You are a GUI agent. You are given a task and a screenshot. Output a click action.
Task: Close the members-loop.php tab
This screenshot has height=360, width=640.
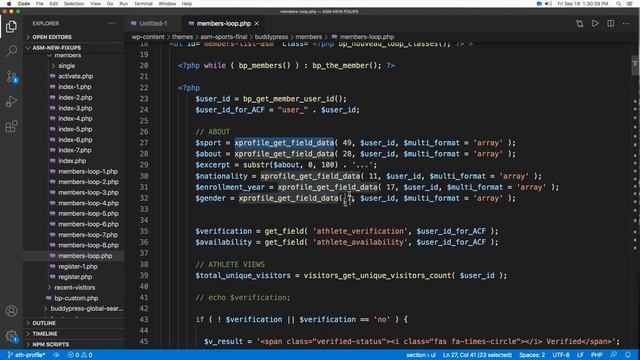(257, 24)
